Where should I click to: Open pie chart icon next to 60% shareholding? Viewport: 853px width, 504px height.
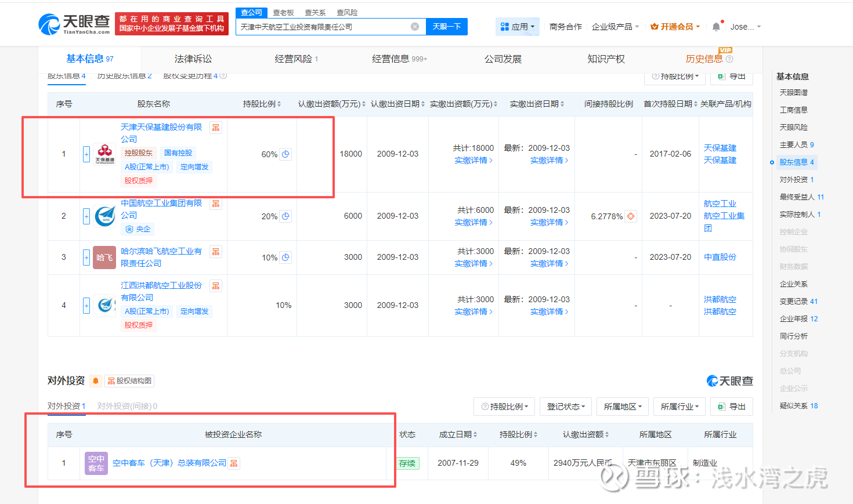click(x=285, y=154)
